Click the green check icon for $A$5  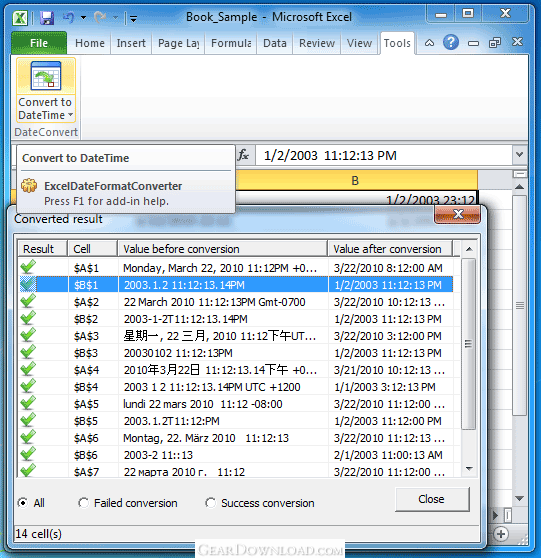[x=28, y=404]
